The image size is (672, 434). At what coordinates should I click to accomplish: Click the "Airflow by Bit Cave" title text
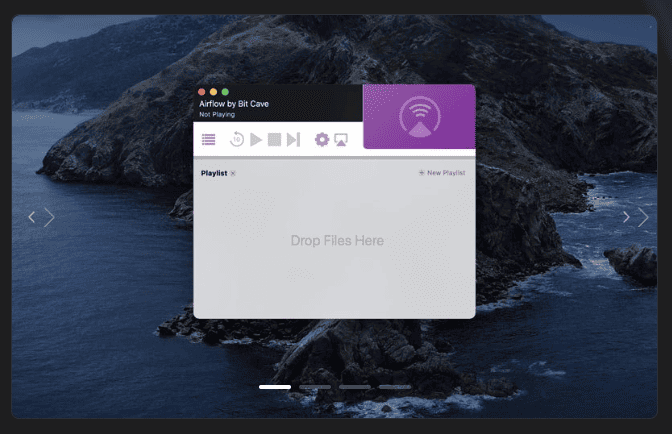tap(234, 104)
